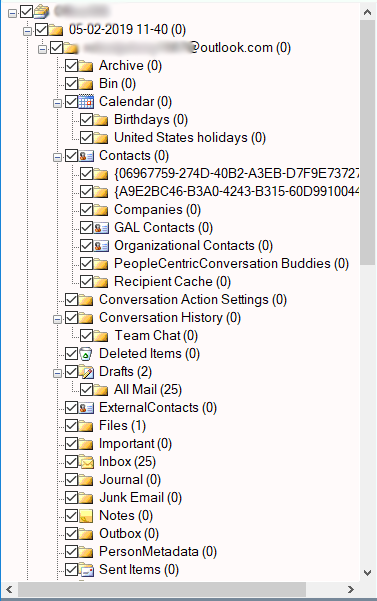Toggle the United States holidays checkbox

click(87, 138)
